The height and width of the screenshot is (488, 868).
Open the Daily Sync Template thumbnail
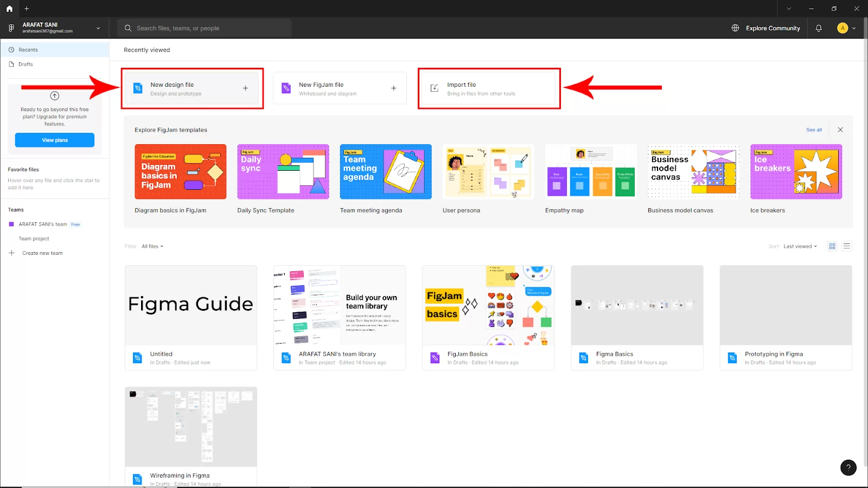point(283,171)
